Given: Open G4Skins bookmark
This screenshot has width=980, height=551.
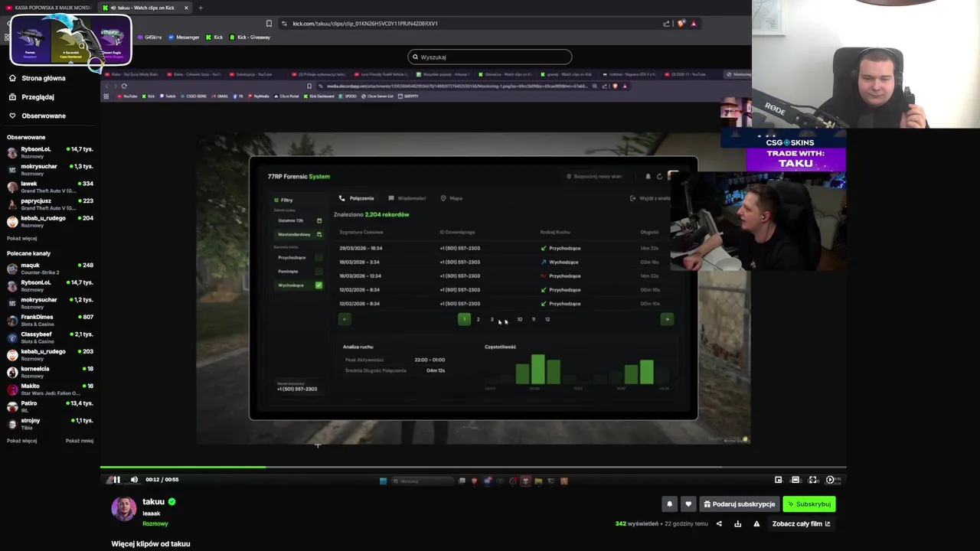Looking at the screenshot, I should tap(149, 37).
